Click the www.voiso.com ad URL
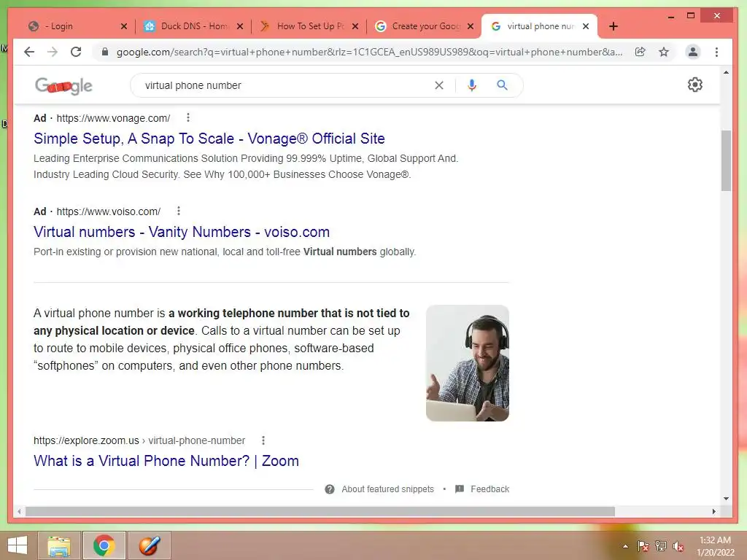747x560 pixels. tap(108, 211)
